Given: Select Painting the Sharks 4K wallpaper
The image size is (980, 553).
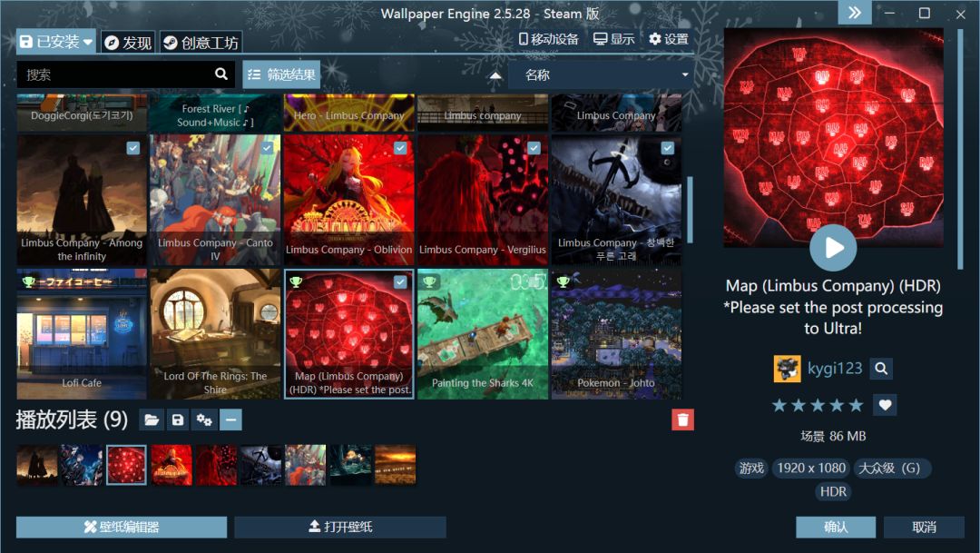Looking at the screenshot, I should pos(483,334).
